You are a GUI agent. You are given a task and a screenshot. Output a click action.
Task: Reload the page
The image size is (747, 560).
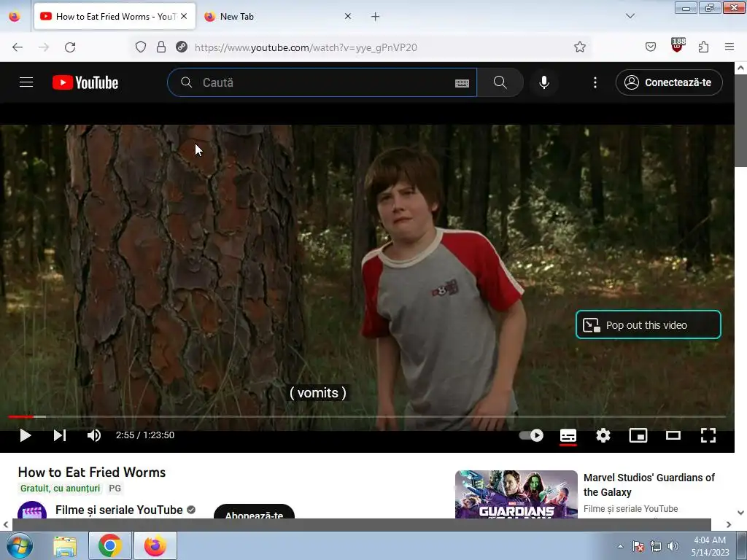point(70,47)
